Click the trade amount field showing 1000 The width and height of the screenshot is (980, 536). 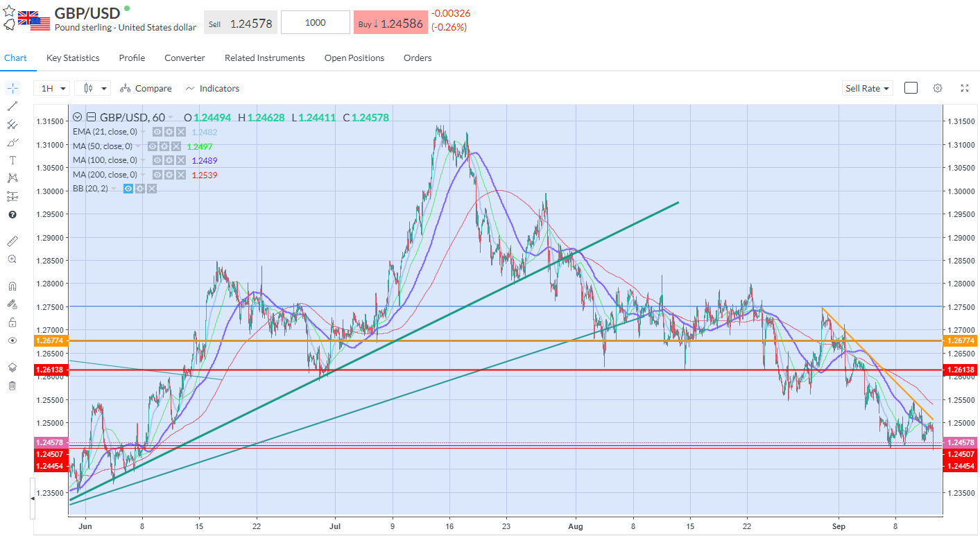316,23
